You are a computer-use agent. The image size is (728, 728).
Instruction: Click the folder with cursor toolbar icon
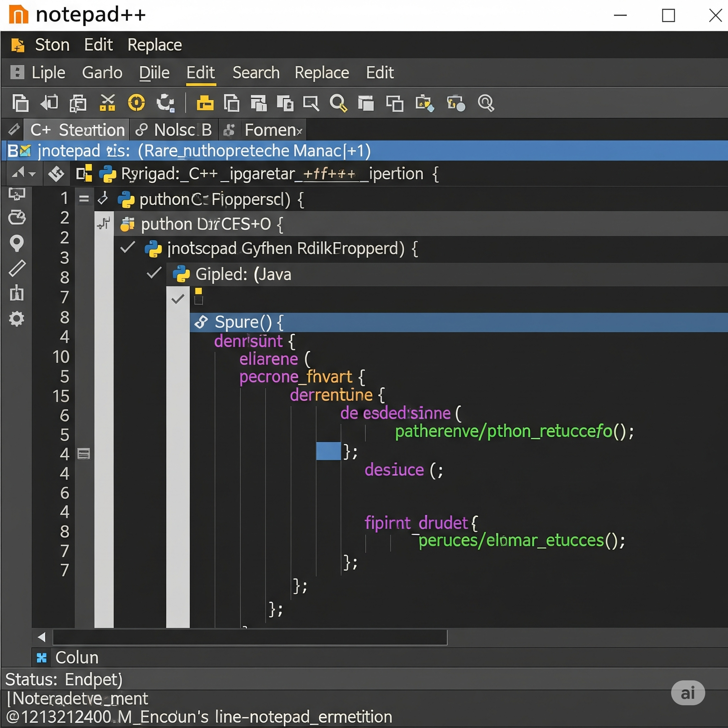425,103
